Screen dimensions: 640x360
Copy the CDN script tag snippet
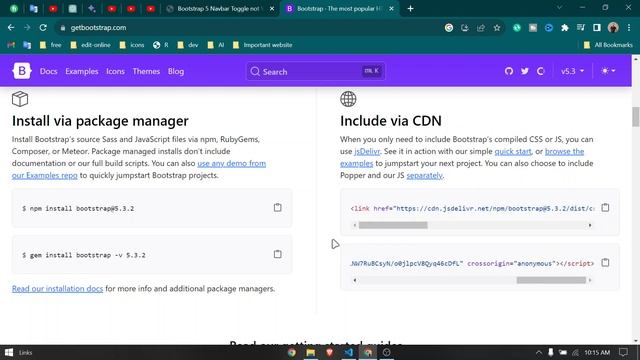(x=605, y=262)
